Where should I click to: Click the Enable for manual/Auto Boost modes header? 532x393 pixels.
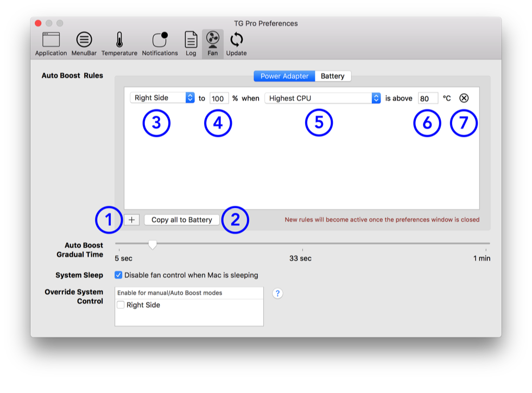(x=189, y=293)
